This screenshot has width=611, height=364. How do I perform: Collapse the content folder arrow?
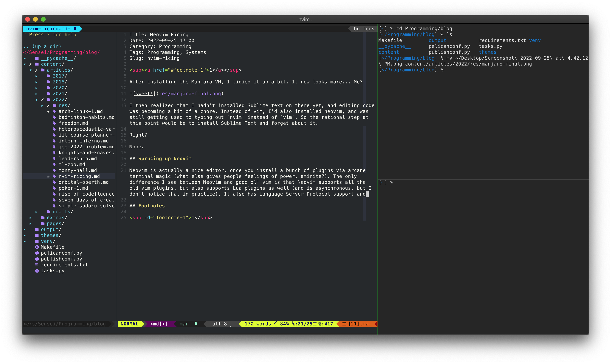coord(25,64)
